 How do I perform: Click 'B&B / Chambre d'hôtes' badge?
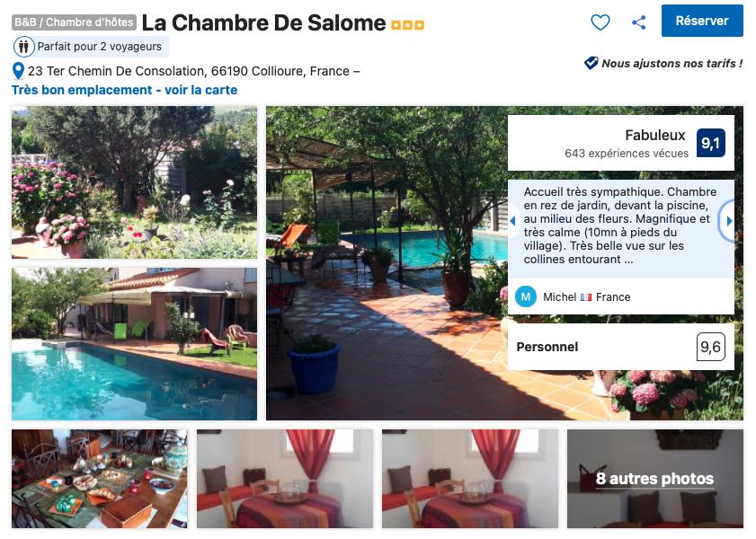point(74,22)
